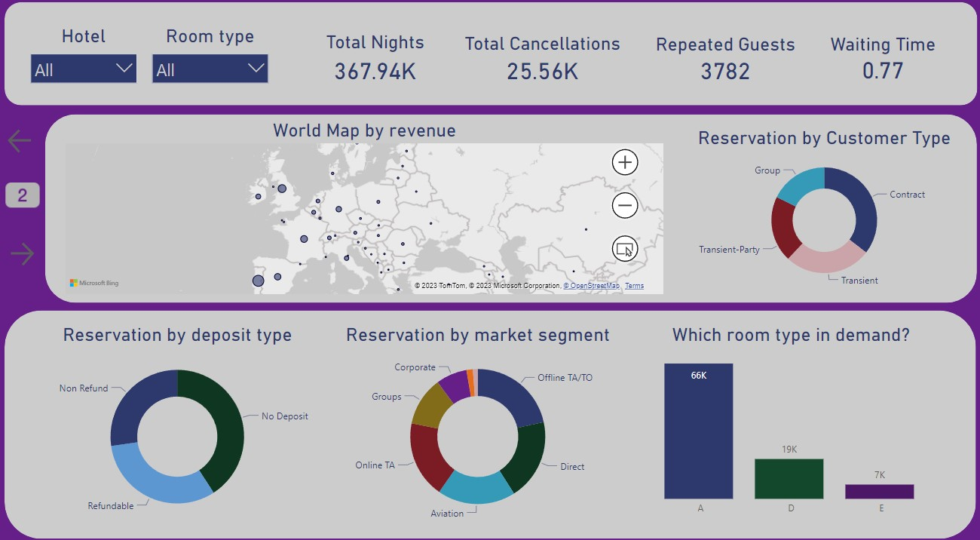Viewport: 980px width, 540px height.
Task: Click the OpenStreetMap attribution link
Action: pos(592,285)
